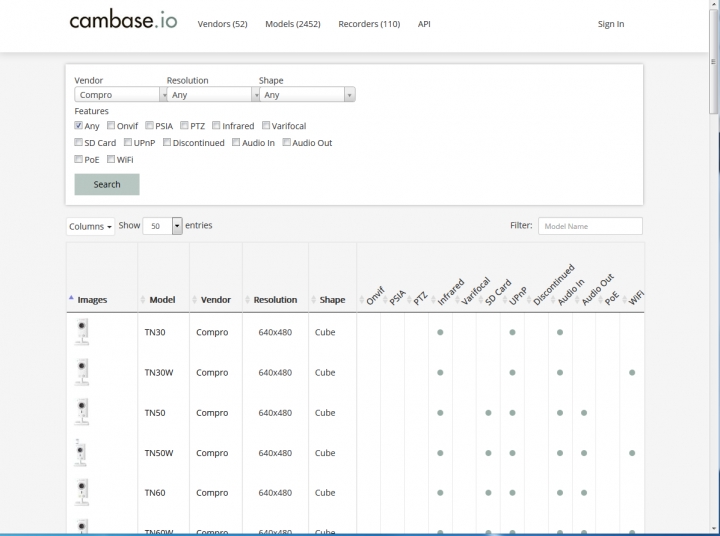The height and width of the screenshot is (536, 720).
Task: Click Cube shape in TN50 row
Action: [x=325, y=412]
